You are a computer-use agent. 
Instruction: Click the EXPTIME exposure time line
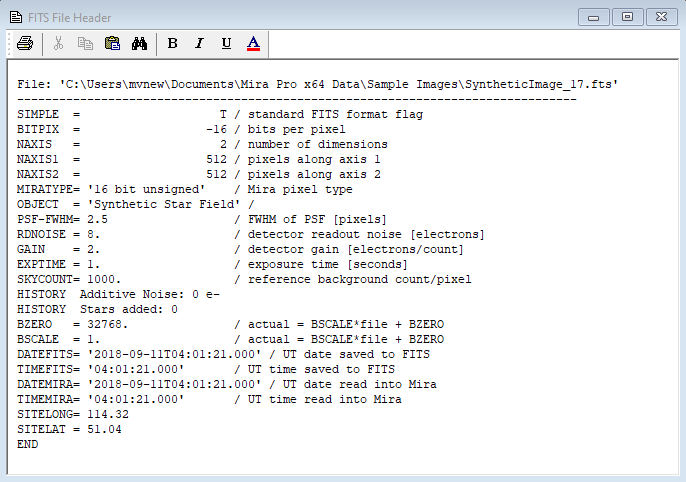(x=212, y=264)
